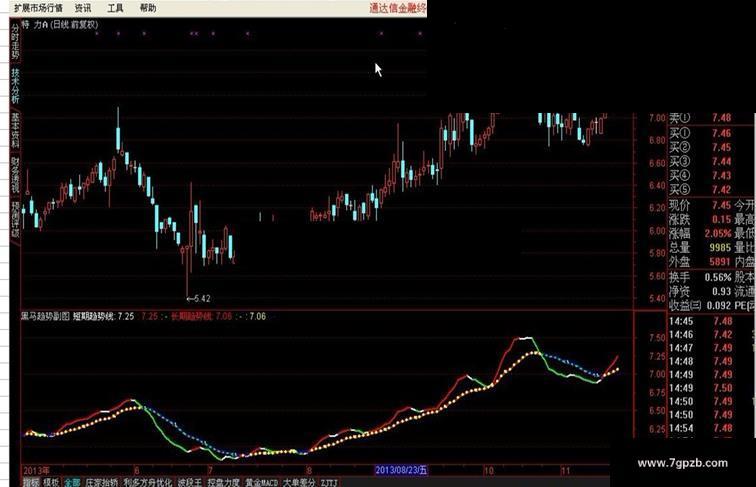
Task: Select the 控盘力度 indicator tab
Action: 224,482
